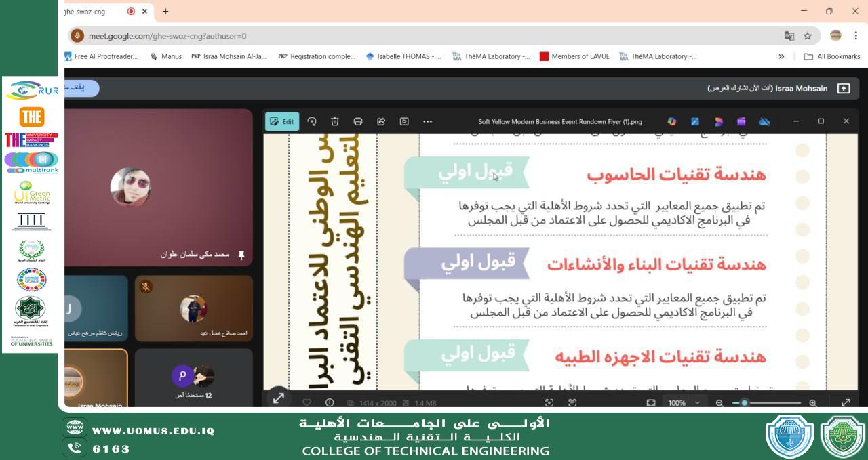Click the zoom-in magnifier icon
868x460 pixels.
(x=813, y=403)
